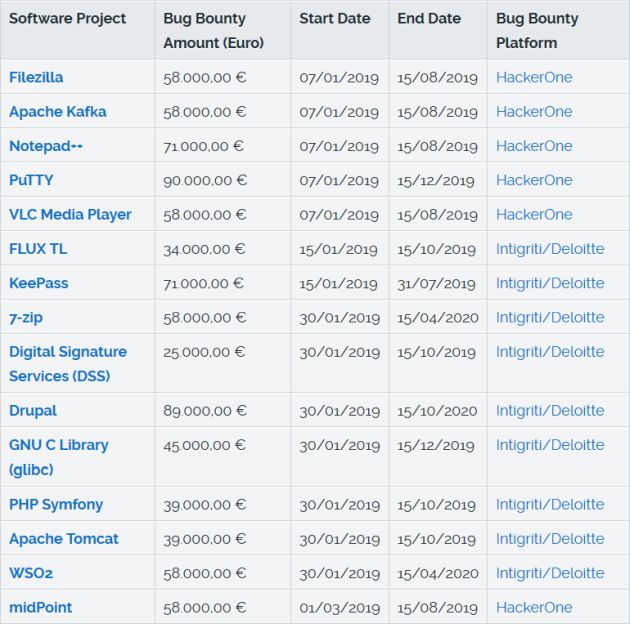The width and height of the screenshot is (630, 624).
Task: Click the Apache Kafka project link
Action: tap(57, 111)
